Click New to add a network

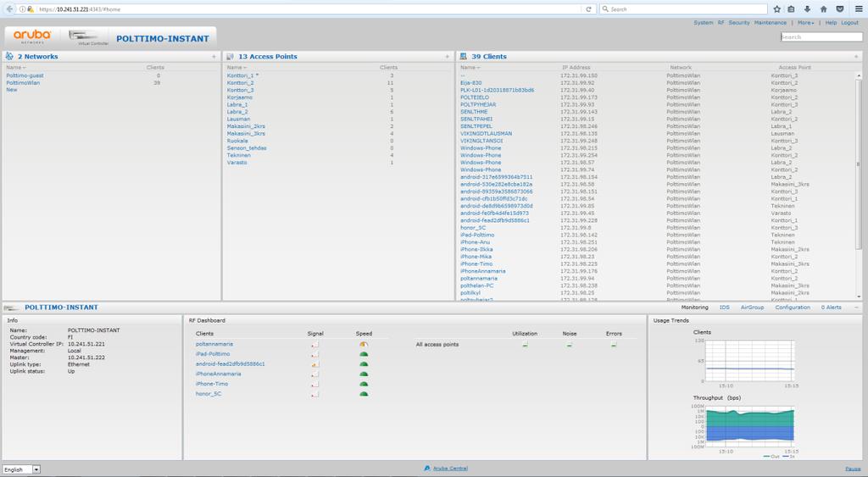12,90
